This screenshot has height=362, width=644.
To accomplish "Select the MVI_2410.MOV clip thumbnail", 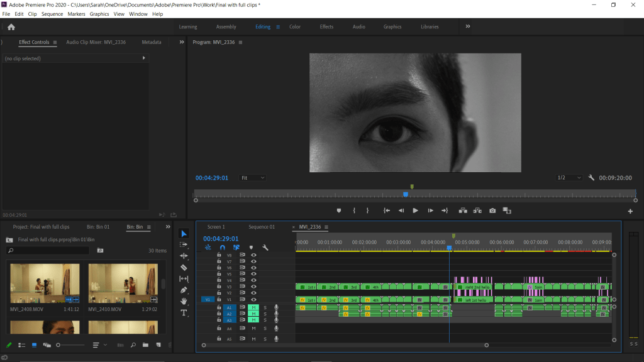I will tap(123, 283).
